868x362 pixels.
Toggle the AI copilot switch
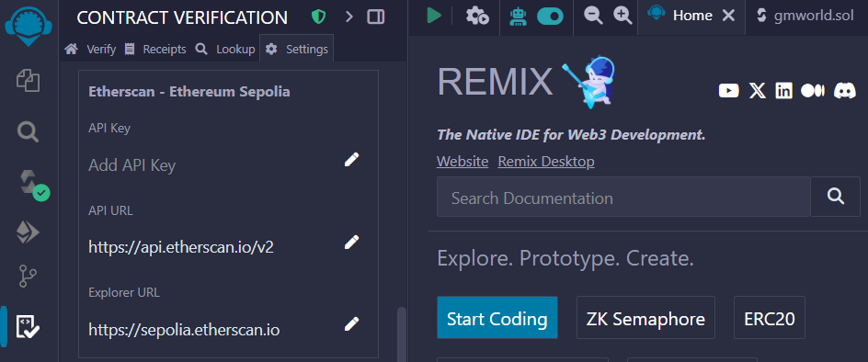[x=550, y=16]
